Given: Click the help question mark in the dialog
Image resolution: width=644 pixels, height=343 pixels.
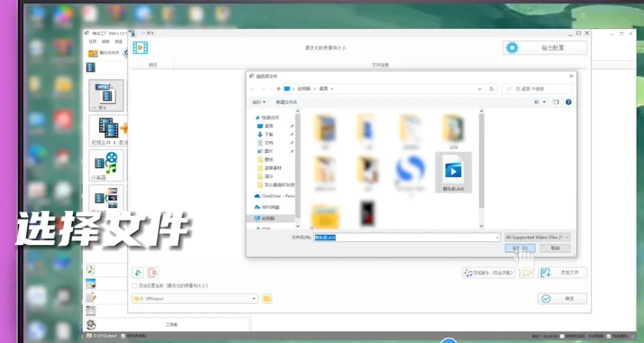Looking at the screenshot, I should [568, 102].
